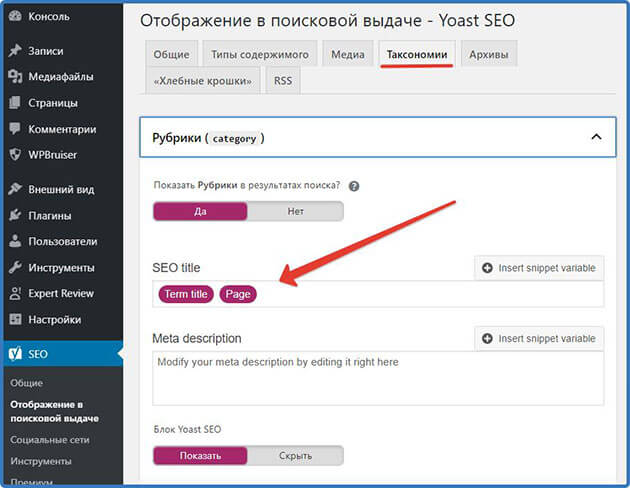
Task: Open the SEO menu item
Action: click(x=63, y=354)
